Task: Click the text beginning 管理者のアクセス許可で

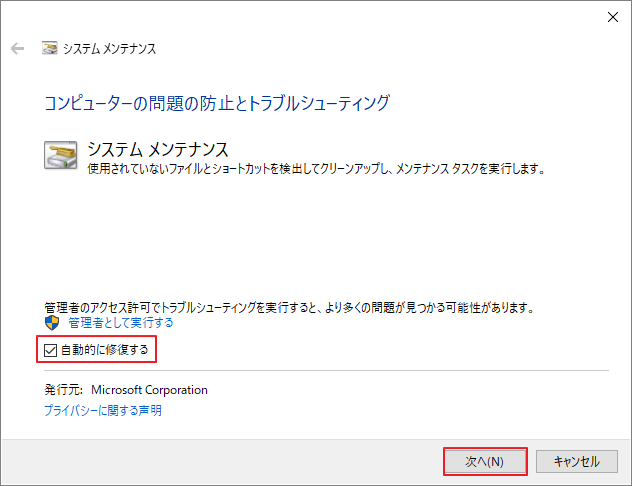Action: [x=289, y=308]
